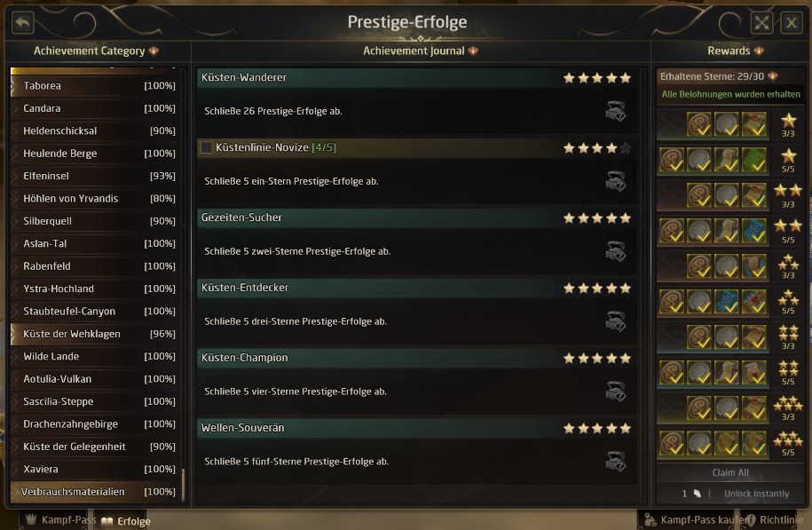Open the info icon beside Rewards

point(759,51)
